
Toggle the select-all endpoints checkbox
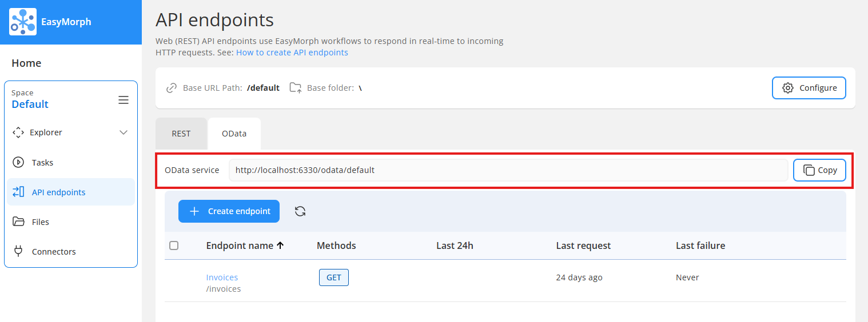click(x=174, y=245)
